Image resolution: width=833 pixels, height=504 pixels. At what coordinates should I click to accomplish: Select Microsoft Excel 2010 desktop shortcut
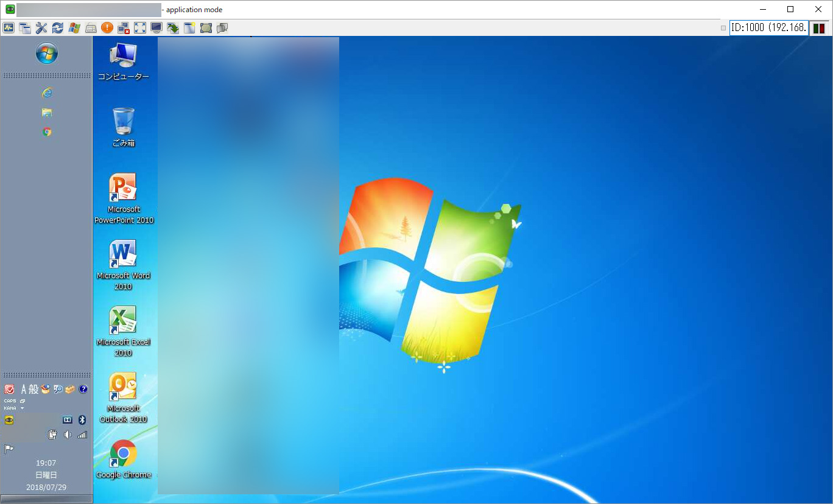point(124,331)
